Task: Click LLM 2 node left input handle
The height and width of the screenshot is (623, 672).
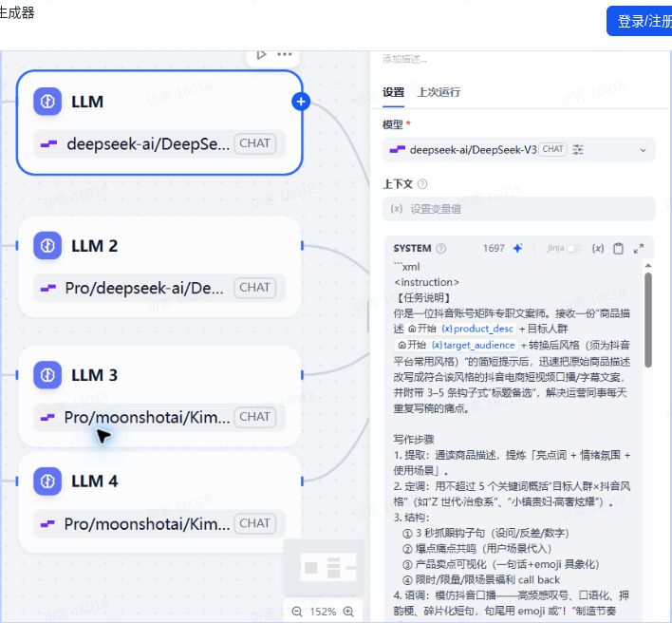Action: click(17, 246)
